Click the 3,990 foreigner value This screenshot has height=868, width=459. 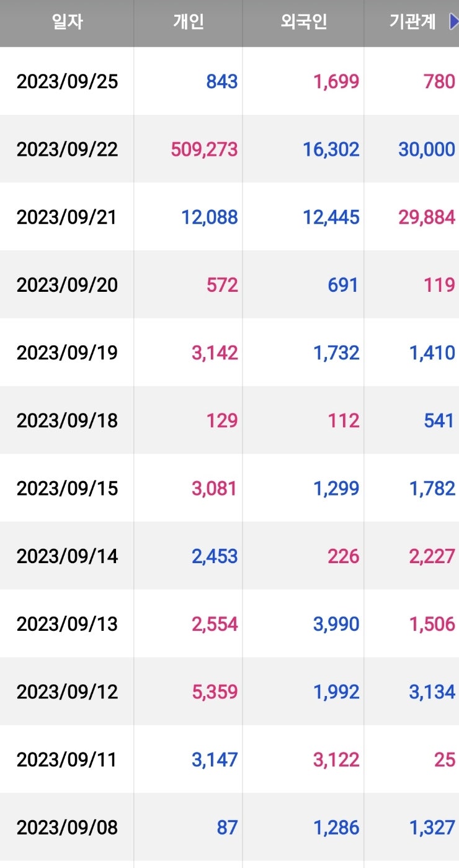coord(336,624)
